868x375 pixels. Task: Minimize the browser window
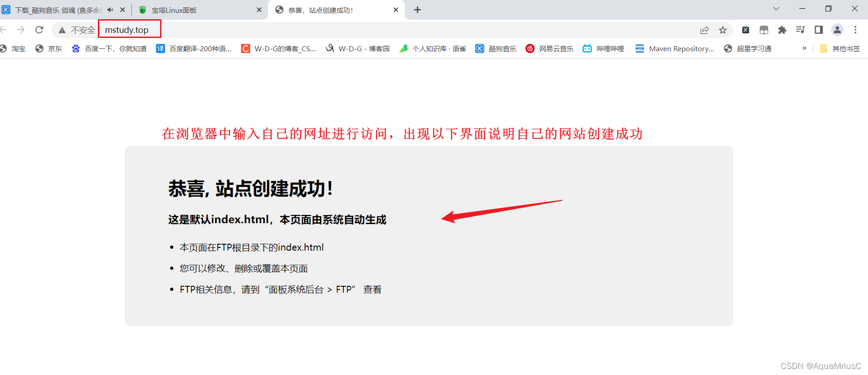coord(802,9)
